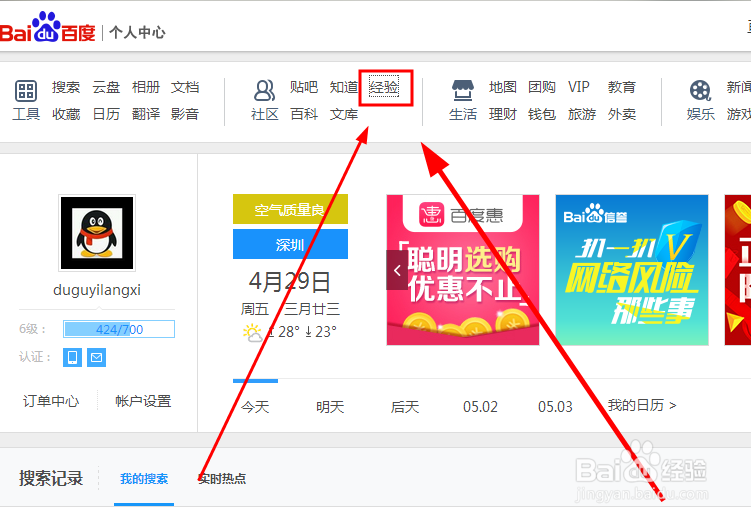Open 日历 calendar link
Viewport: 751px width, 520px height.
[106, 114]
